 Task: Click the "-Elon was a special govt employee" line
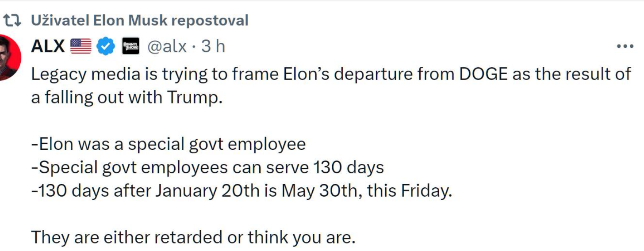pyautogui.click(x=169, y=144)
